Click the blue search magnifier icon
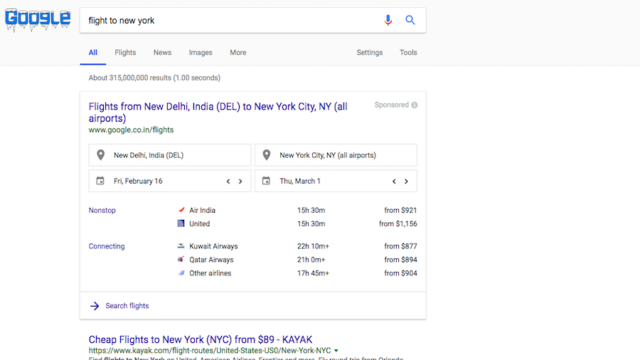Image resolution: width=640 pixels, height=360 pixels. tap(410, 20)
